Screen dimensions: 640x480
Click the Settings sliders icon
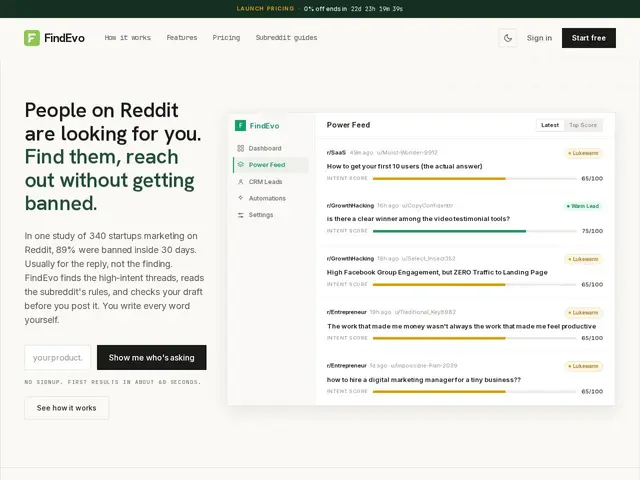point(240,215)
